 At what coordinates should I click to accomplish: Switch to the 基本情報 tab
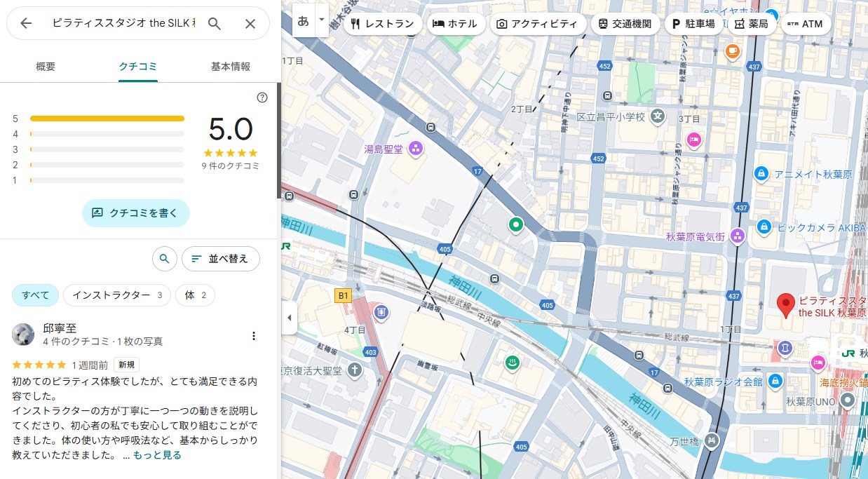231,67
